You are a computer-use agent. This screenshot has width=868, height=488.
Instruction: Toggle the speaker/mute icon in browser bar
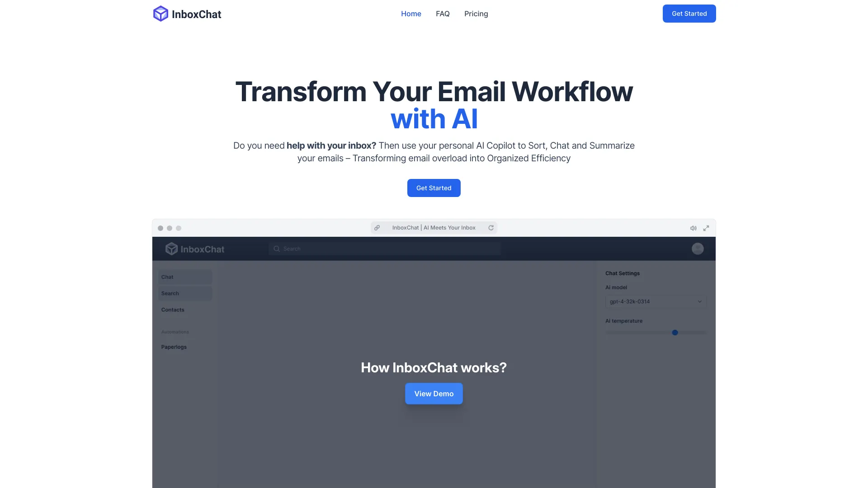693,228
